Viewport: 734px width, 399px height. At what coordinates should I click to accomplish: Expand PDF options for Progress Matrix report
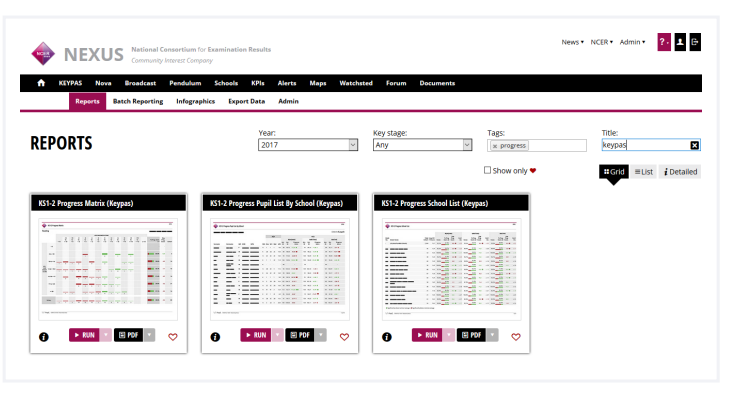click(149, 335)
